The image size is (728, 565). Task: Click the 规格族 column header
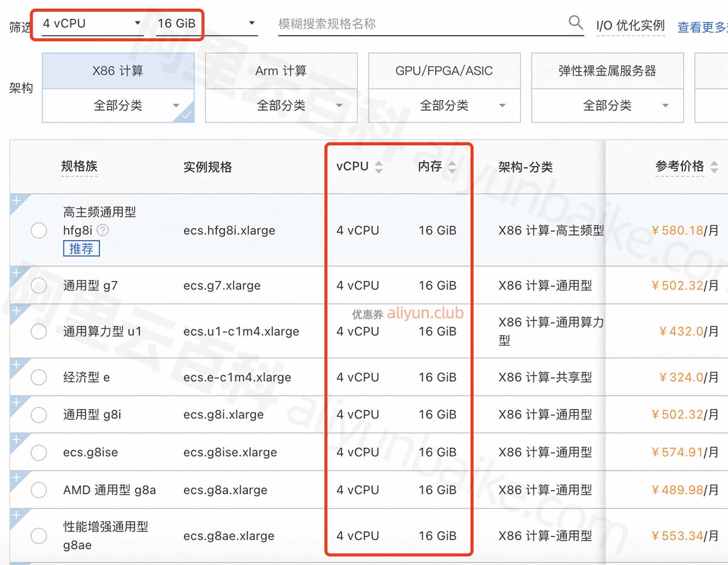(x=79, y=166)
